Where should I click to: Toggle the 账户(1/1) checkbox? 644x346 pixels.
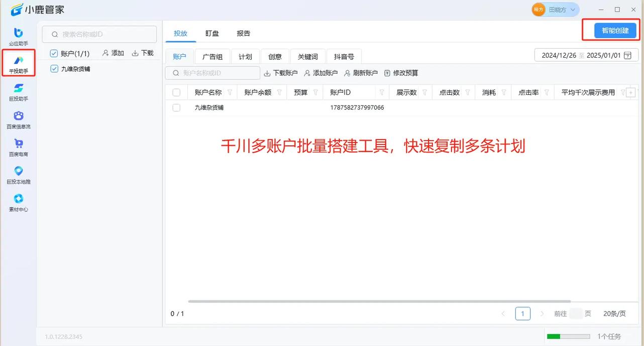coord(54,53)
